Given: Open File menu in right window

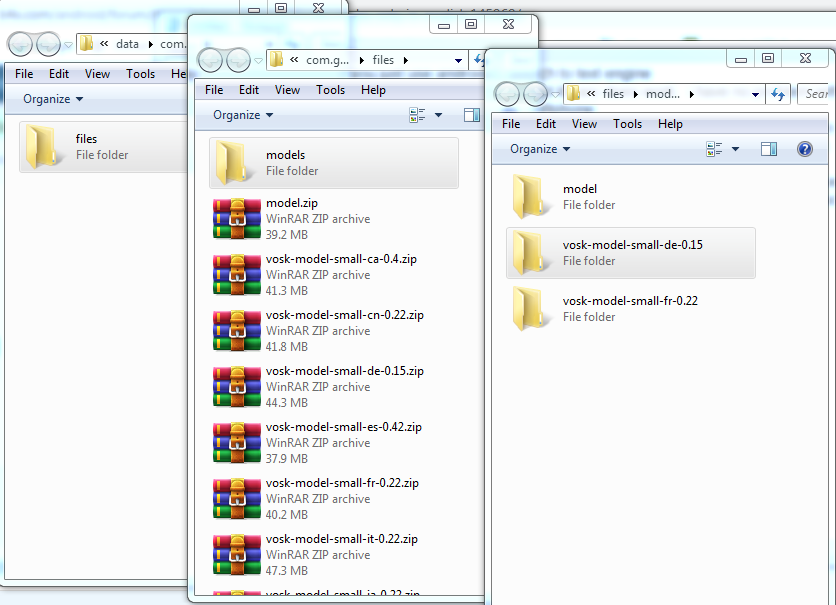Looking at the screenshot, I should [x=511, y=124].
